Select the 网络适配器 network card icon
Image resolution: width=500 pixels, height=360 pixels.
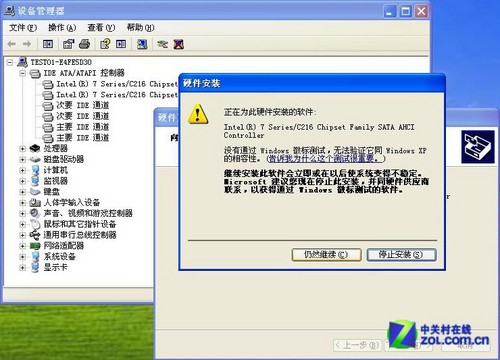tap(35, 246)
